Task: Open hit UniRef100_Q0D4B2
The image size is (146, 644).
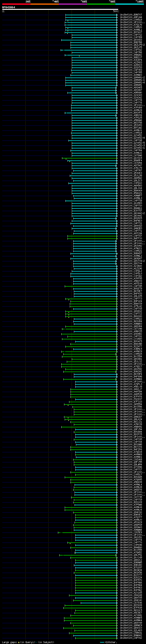Action: click(131, 334)
